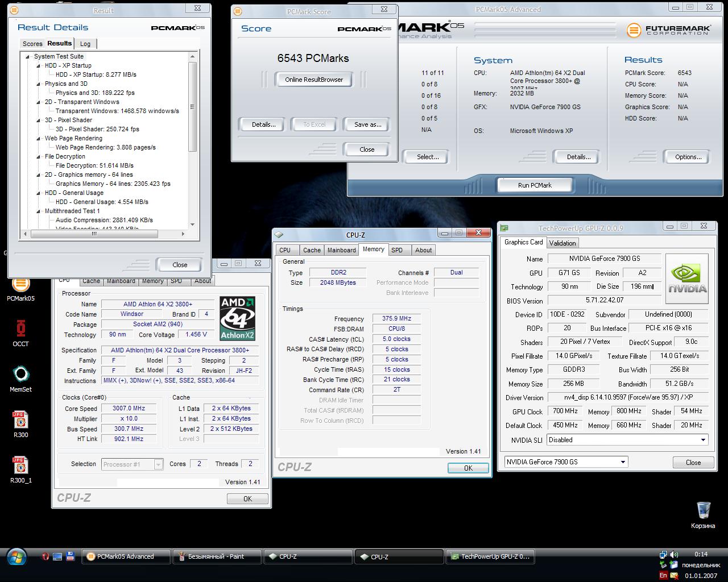This screenshot has width=728, height=582.
Task: Click the result tree vertical scrollbar
Action: (192, 107)
